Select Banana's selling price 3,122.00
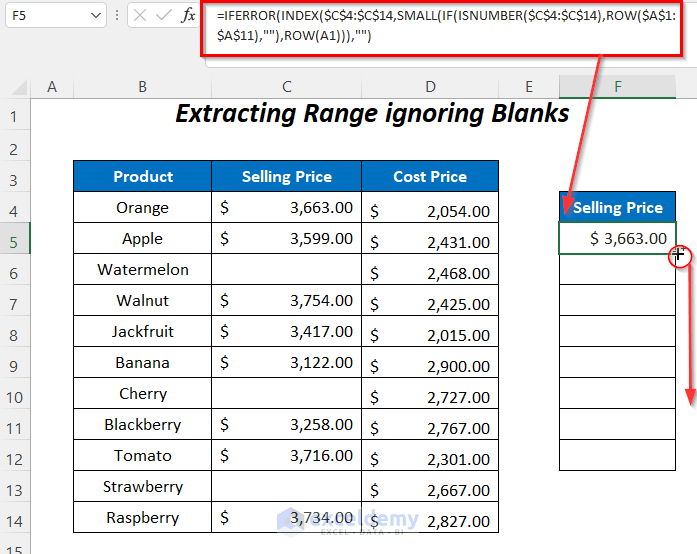697x554 pixels. (x=287, y=363)
